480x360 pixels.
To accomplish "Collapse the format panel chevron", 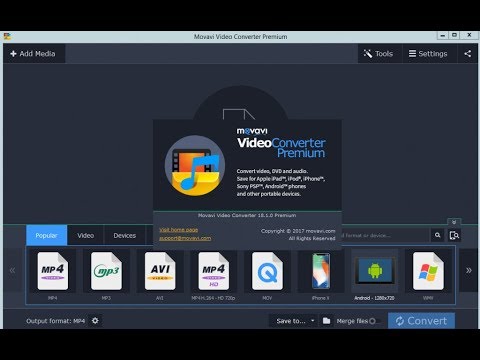I will (x=454, y=222).
